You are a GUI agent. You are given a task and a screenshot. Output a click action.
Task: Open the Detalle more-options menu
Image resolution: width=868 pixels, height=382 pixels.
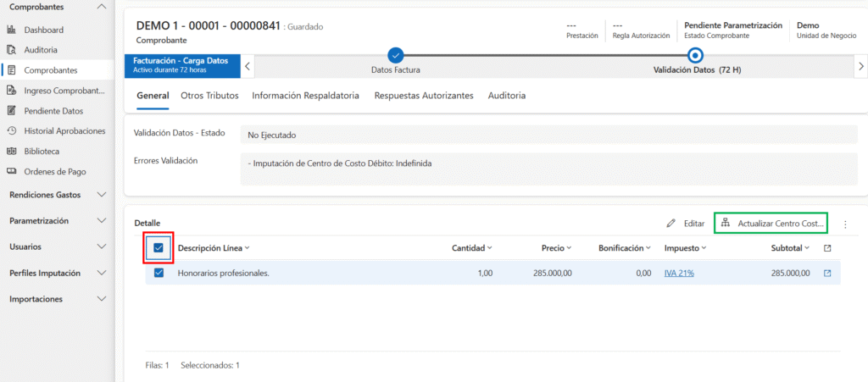[x=845, y=224]
